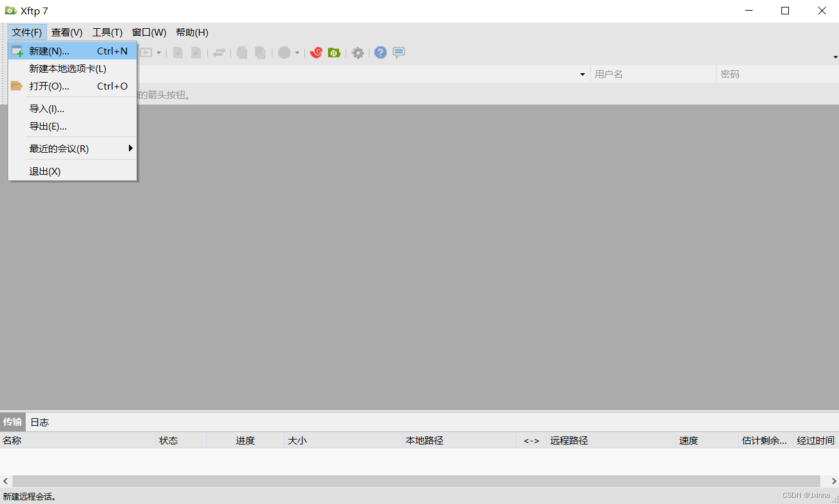Close the Xftp 7 window
This screenshot has height=504, width=839.
[x=821, y=11]
